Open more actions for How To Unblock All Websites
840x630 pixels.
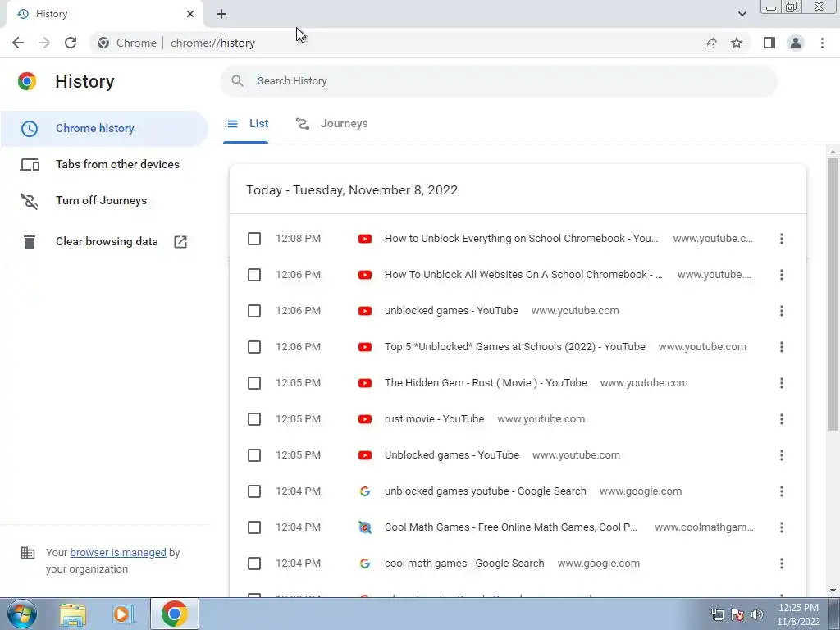tap(782, 275)
